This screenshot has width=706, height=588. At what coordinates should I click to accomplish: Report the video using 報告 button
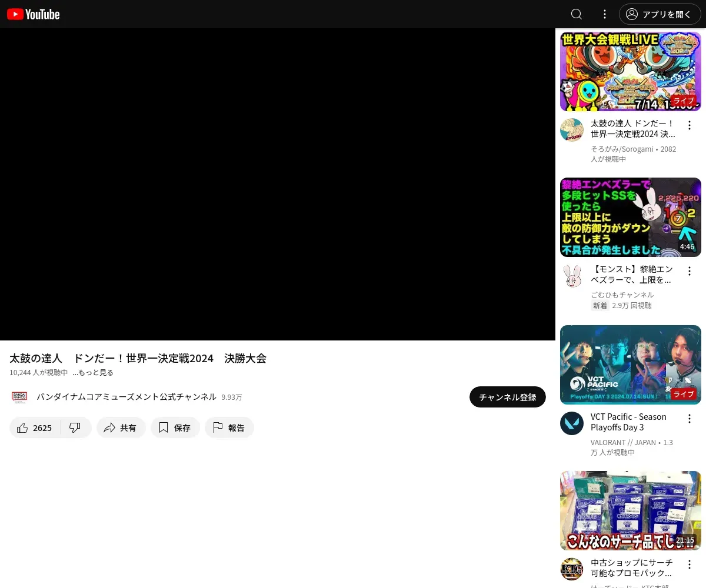coord(229,427)
